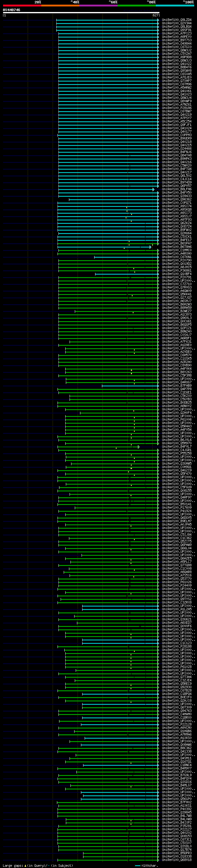The image size is (197, 868).
Task: Open hit UniRef100_Q9LZD4
Action: pyautogui.click(x=177, y=20)
